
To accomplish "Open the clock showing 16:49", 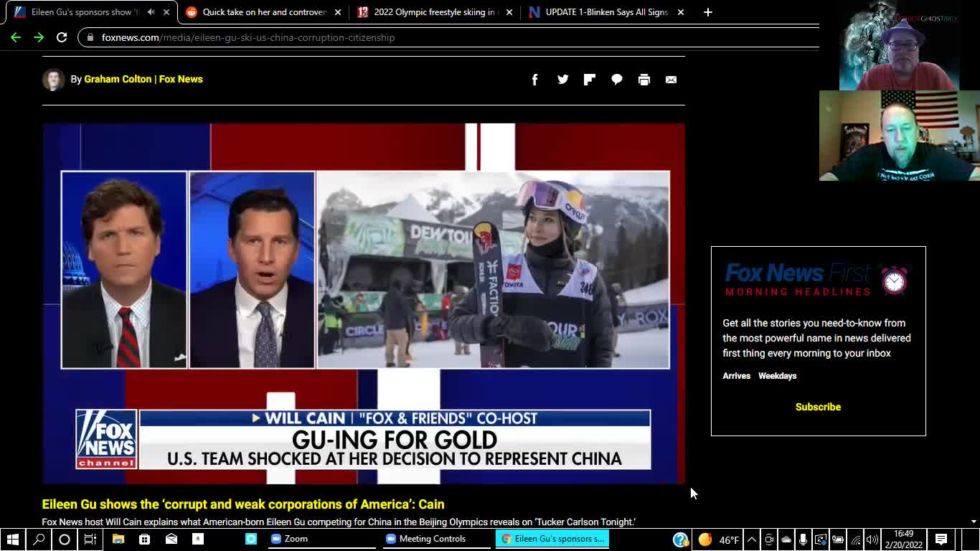I will (904, 540).
